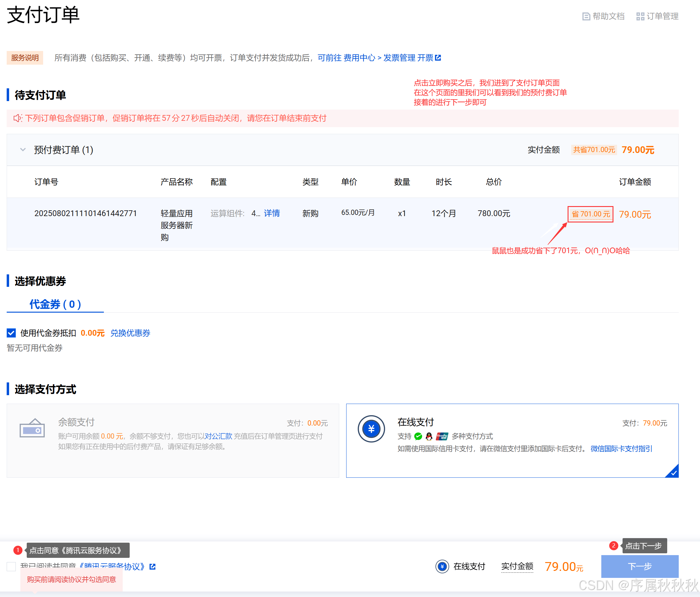Check the agreement checkbox for 腾讯云服务协议
The width and height of the screenshot is (700, 597).
click(11, 567)
